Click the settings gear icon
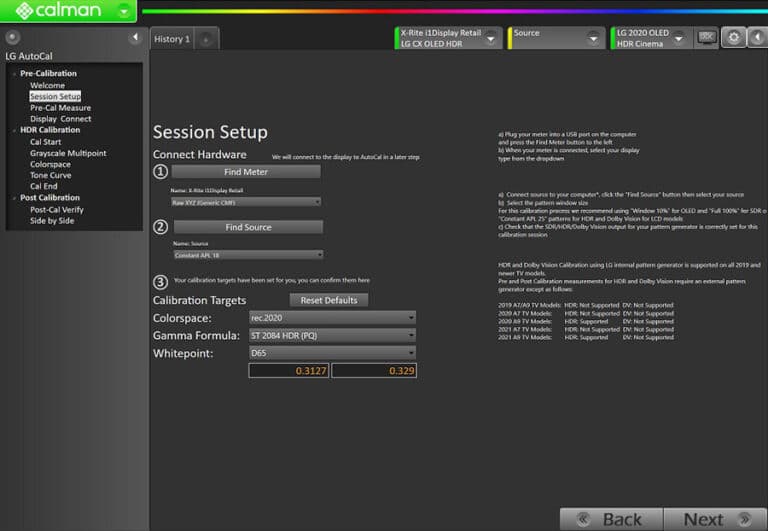Screen dimensions: 768x531 [x=734, y=37]
